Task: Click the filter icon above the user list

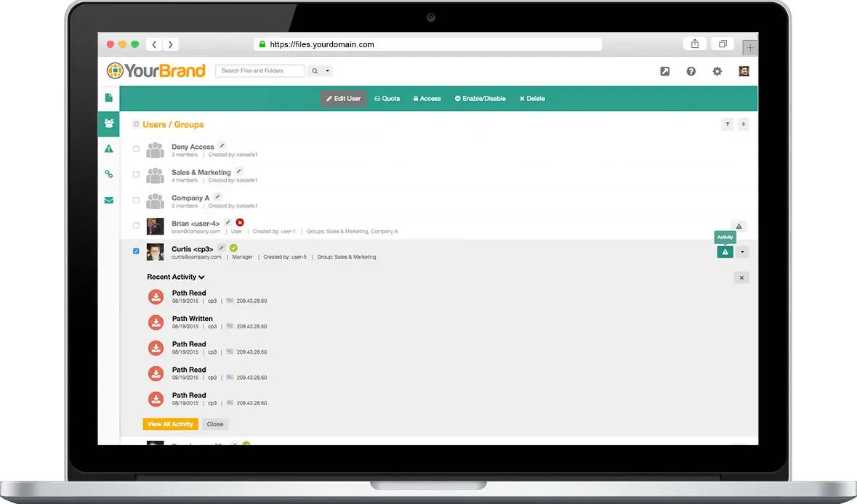Action: [727, 124]
